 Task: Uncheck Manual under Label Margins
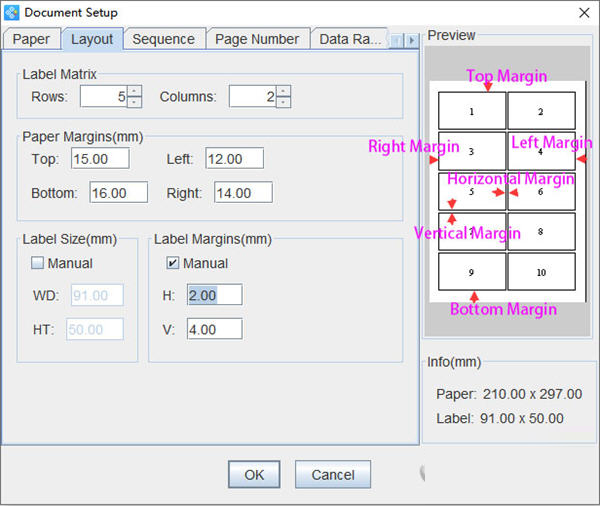(173, 264)
